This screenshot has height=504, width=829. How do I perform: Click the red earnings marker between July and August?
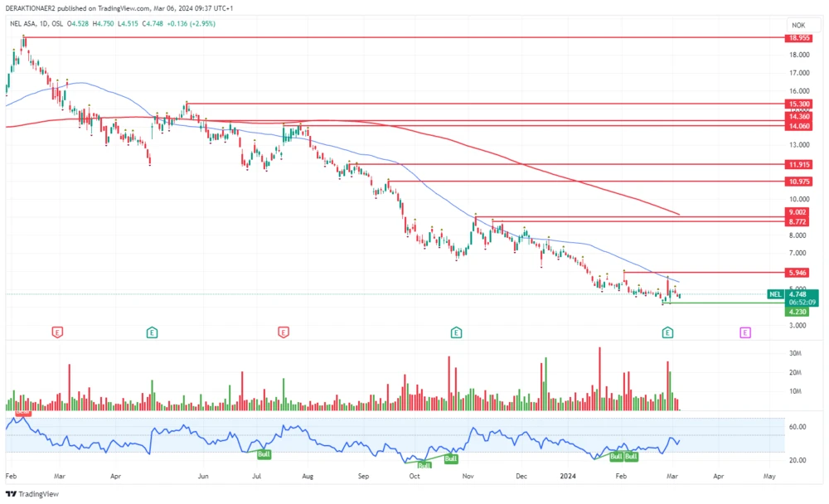point(284,332)
